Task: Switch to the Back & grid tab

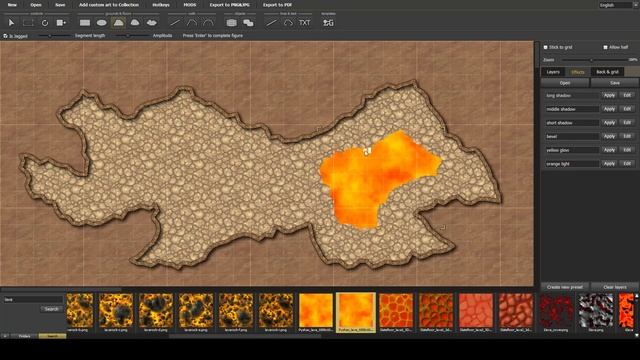Action: 607,72
